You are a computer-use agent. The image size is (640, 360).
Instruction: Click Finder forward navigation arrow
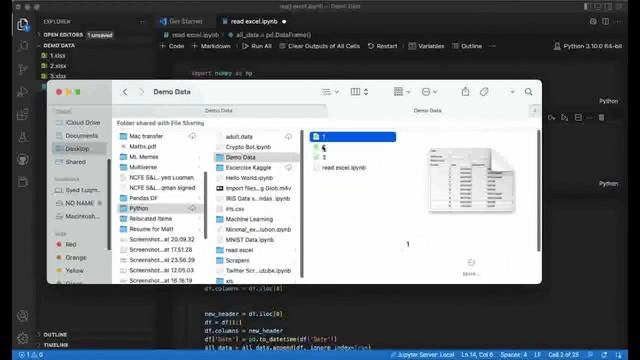tap(141, 92)
